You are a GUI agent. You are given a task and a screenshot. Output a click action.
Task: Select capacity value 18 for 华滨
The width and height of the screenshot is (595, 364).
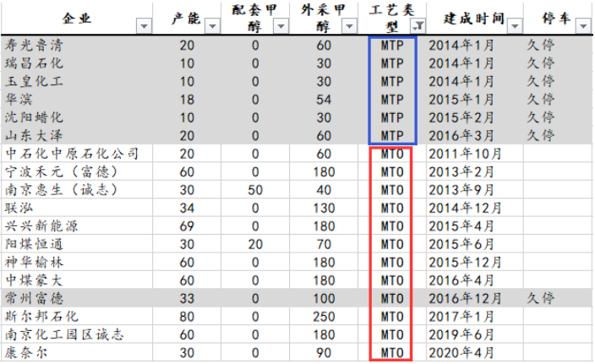(x=187, y=100)
